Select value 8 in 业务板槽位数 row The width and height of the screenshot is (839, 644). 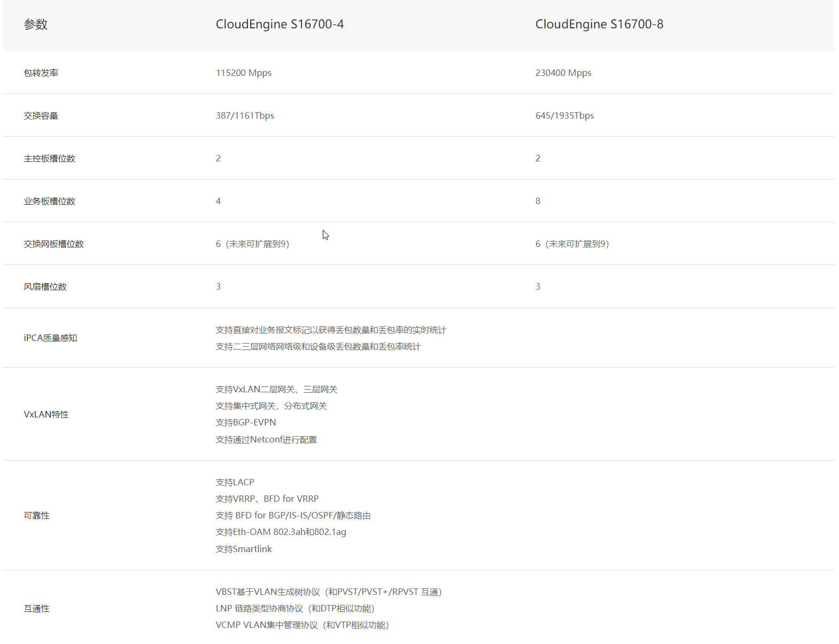[x=538, y=201]
